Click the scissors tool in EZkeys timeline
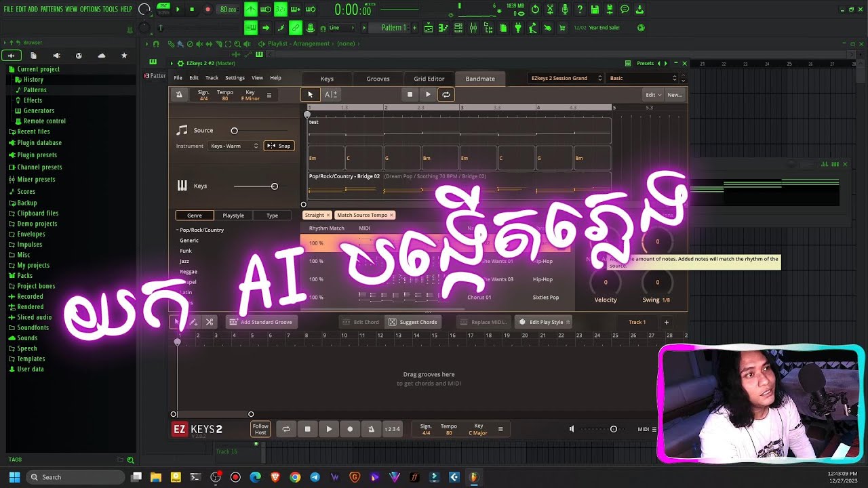Image resolution: width=868 pixels, height=488 pixels. [210, 322]
